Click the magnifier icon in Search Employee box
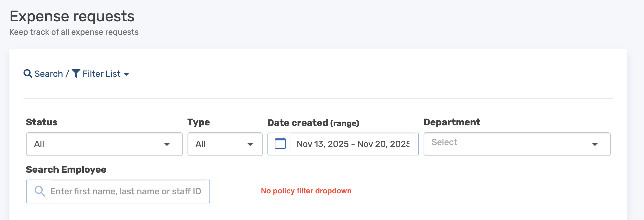The height and width of the screenshot is (220, 644). (40, 191)
